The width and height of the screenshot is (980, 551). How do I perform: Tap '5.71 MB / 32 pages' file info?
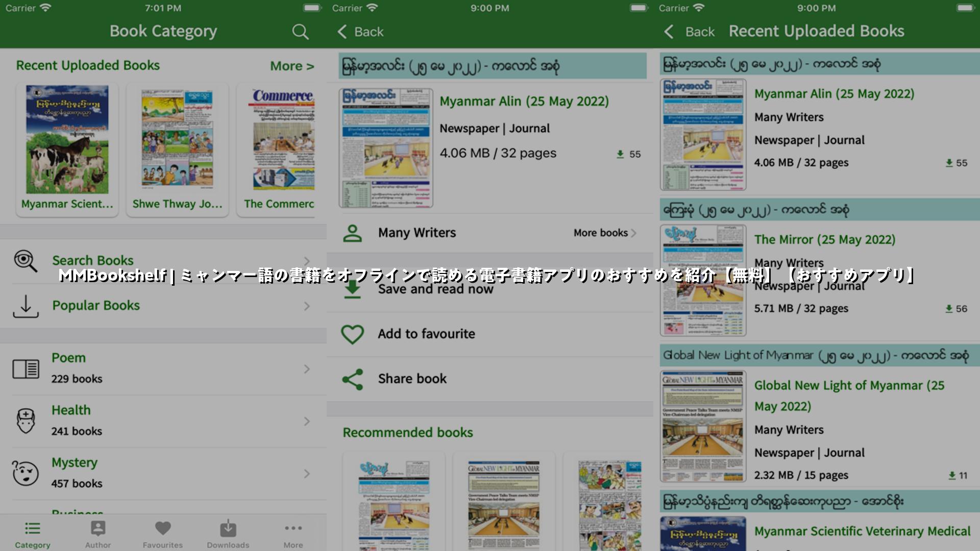(801, 309)
